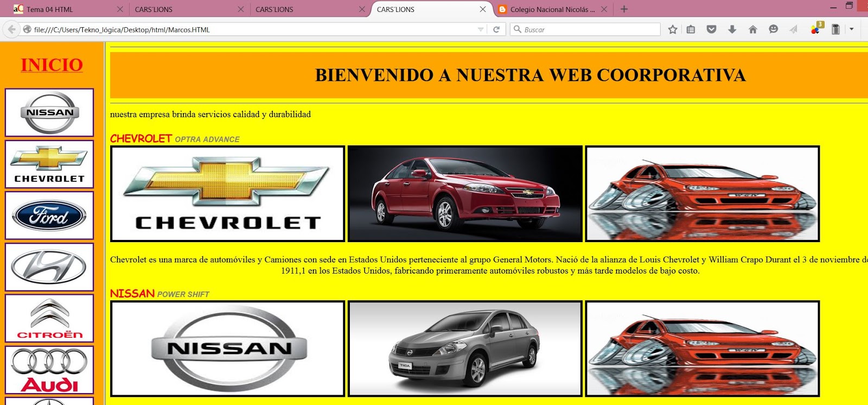
Task: Open the colorful extension icon with badge 3
Action: [816, 28]
